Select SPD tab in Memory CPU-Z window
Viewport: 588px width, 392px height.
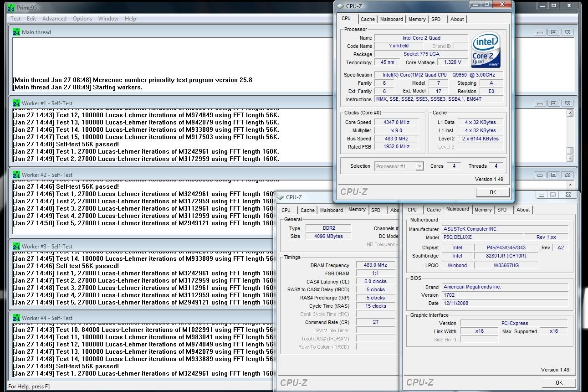point(376,210)
